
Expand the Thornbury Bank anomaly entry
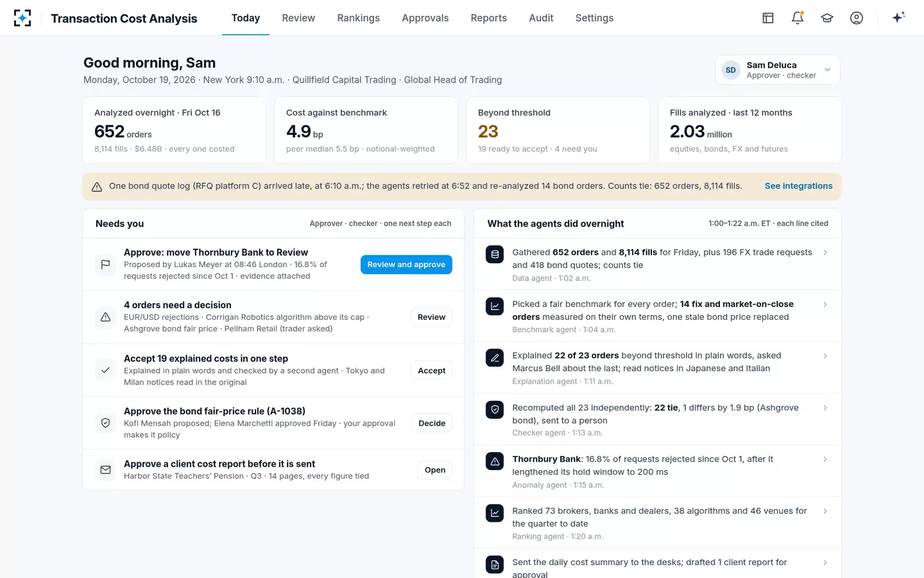(658, 471)
